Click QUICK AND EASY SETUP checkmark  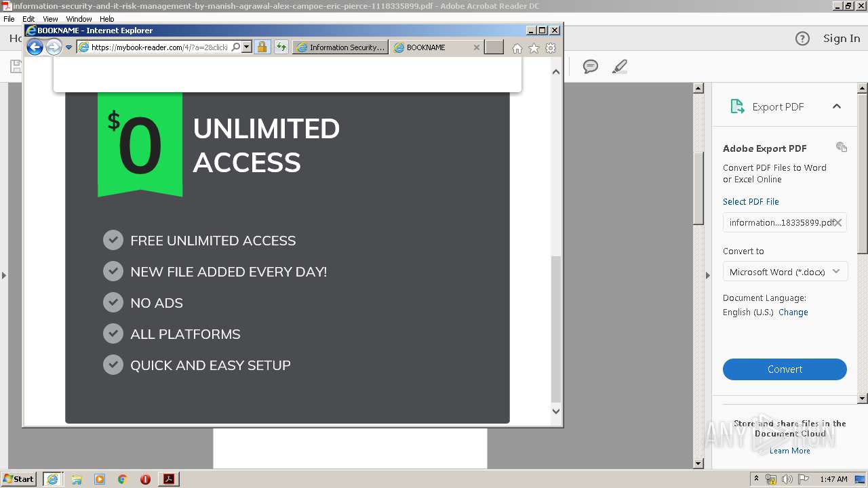[113, 365]
